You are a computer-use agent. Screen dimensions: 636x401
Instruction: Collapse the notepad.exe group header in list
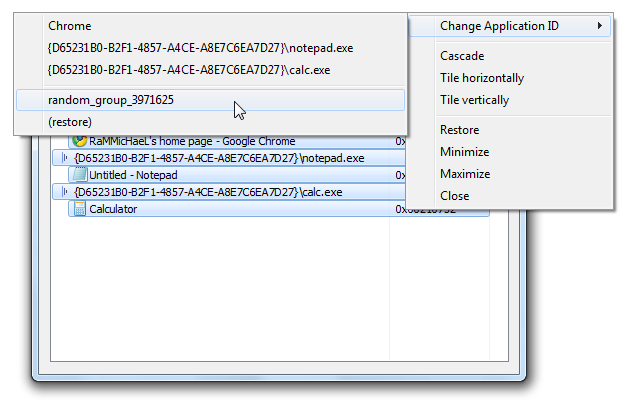click(64, 158)
